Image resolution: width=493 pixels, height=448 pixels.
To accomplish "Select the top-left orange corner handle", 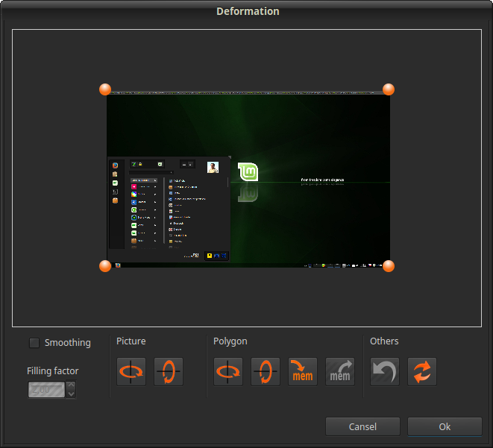I will coord(105,89).
